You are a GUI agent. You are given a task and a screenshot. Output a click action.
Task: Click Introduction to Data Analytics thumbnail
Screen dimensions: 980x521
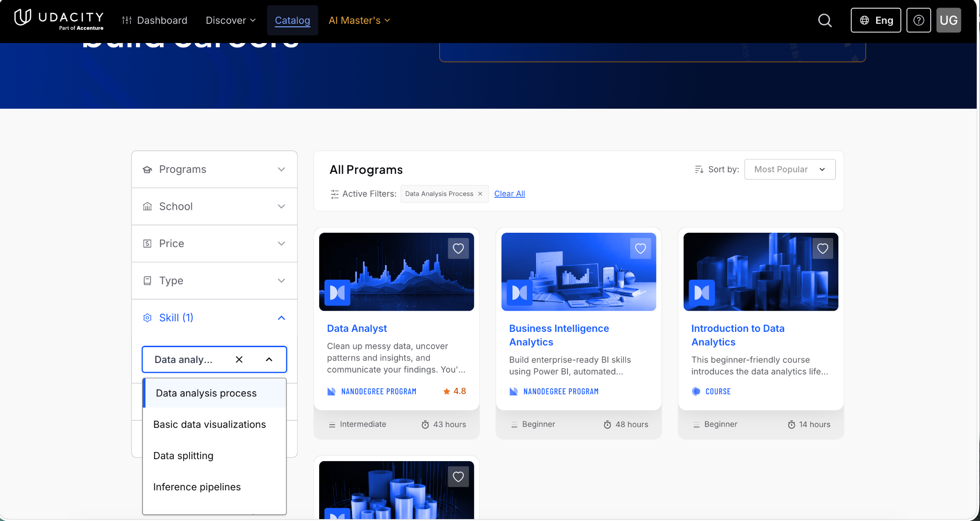761,272
